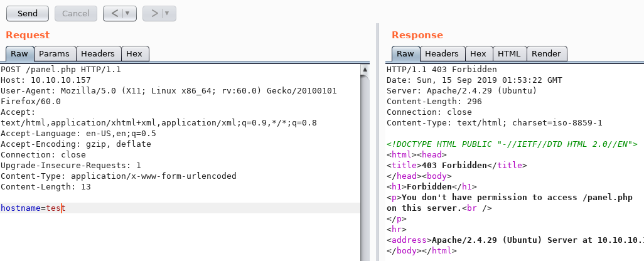This screenshot has height=261, width=644.
Task: Open the Render tab in Response
Action: [x=546, y=54]
